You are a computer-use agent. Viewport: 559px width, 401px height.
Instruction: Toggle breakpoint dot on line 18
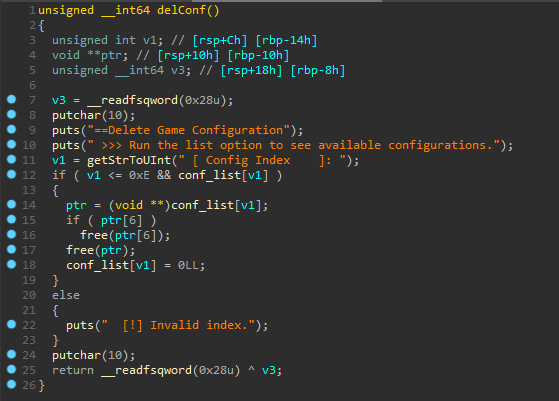coord(11,264)
